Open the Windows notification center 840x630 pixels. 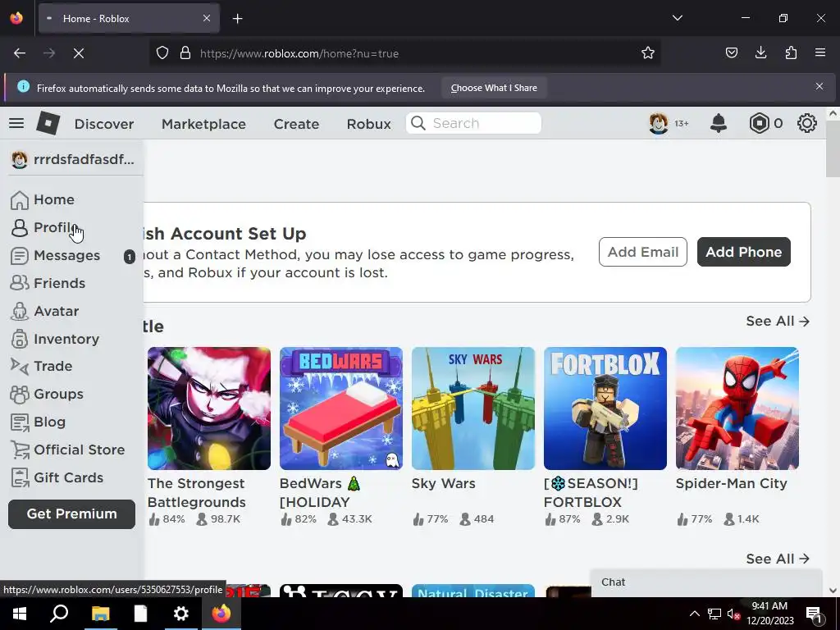pyautogui.click(x=813, y=614)
